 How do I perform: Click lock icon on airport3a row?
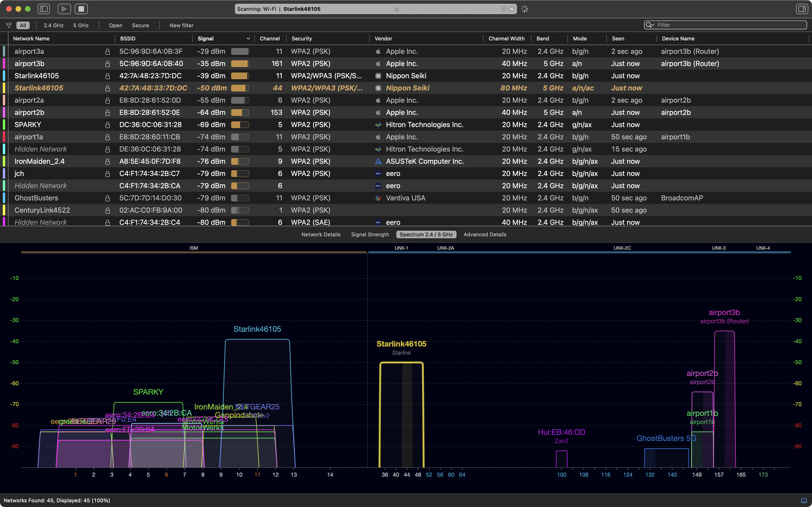(x=107, y=52)
